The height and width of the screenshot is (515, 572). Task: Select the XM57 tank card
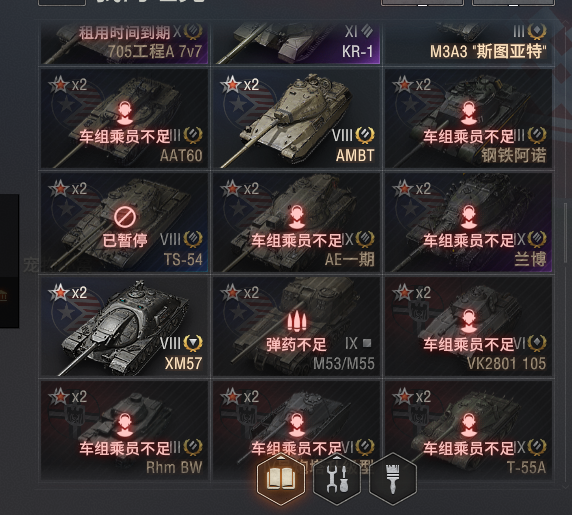point(125,327)
